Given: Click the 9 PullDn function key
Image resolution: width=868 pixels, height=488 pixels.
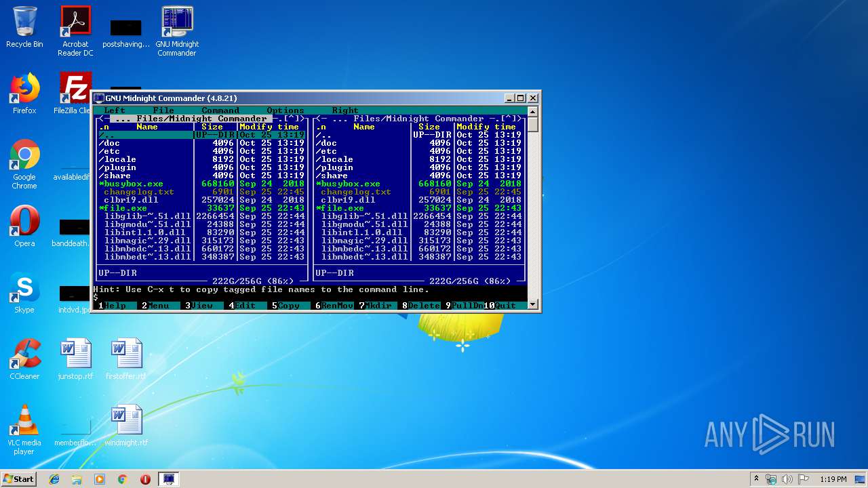Looking at the screenshot, I should [x=465, y=306].
